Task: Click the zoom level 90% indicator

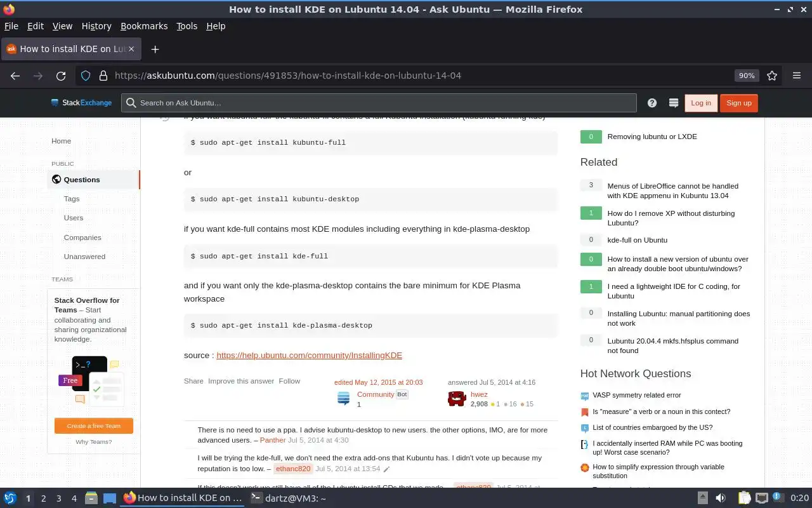Action: coord(747,76)
